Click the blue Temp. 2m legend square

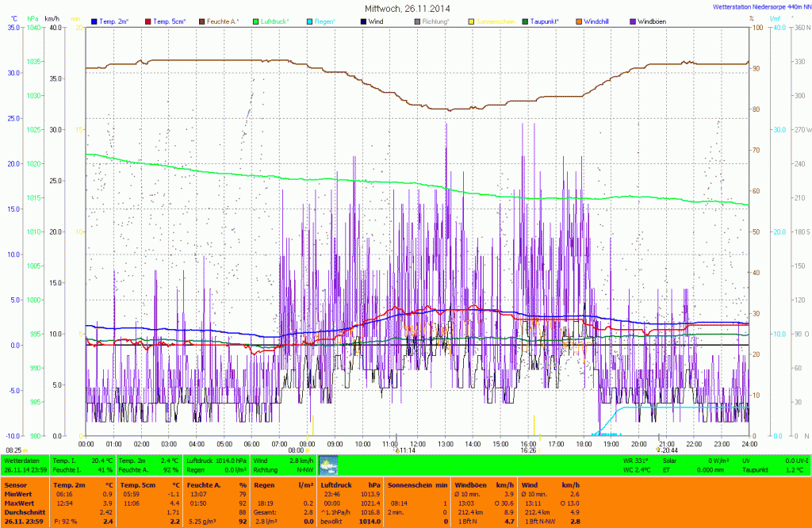(95, 21)
